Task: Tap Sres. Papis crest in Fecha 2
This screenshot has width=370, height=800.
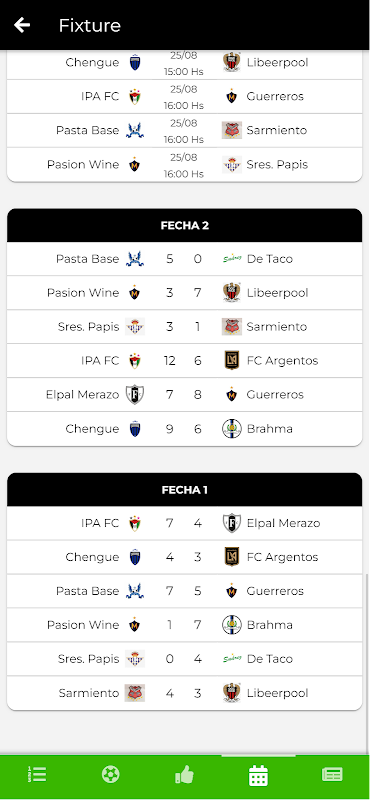Action: [135, 327]
